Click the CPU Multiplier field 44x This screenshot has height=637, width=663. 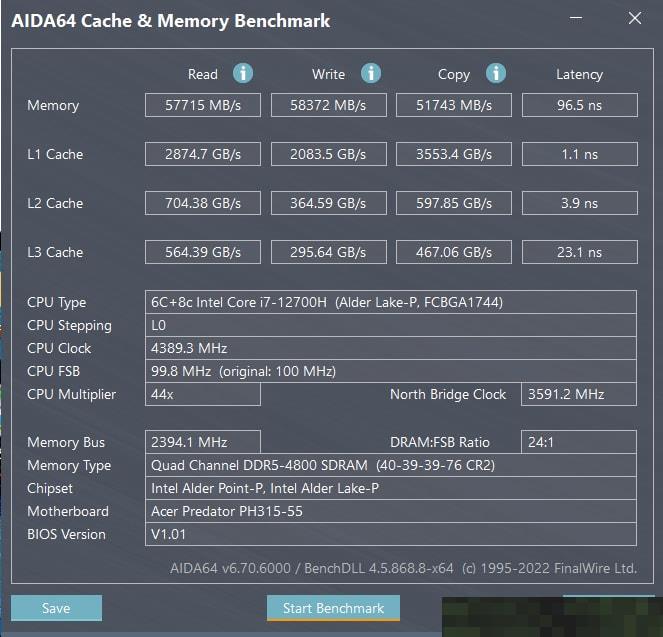[203, 394]
